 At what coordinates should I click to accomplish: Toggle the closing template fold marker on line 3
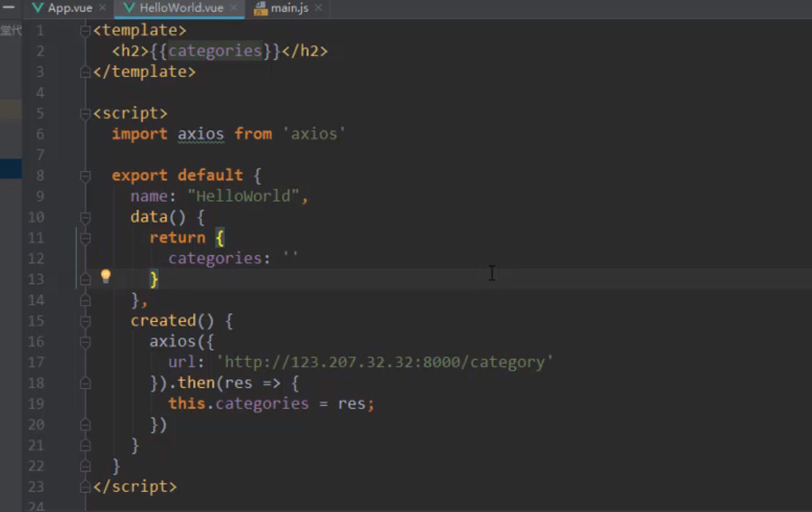tap(85, 73)
